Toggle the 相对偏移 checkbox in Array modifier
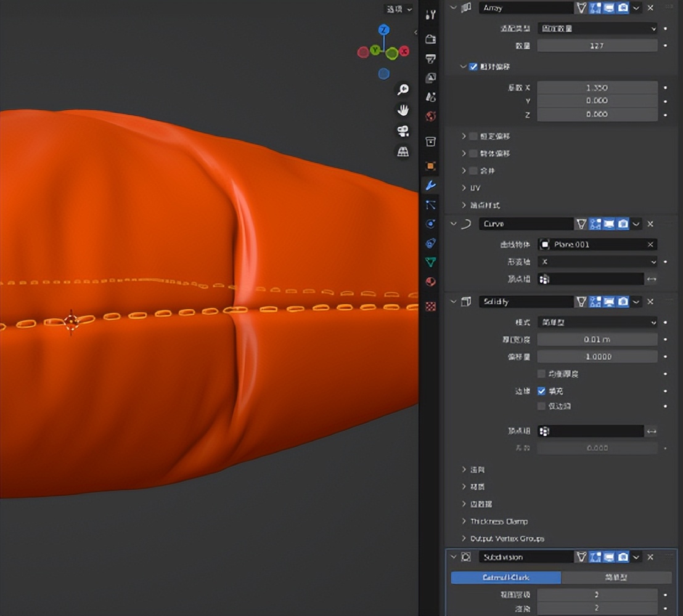Viewport: 683px width, 616px height. (x=473, y=67)
